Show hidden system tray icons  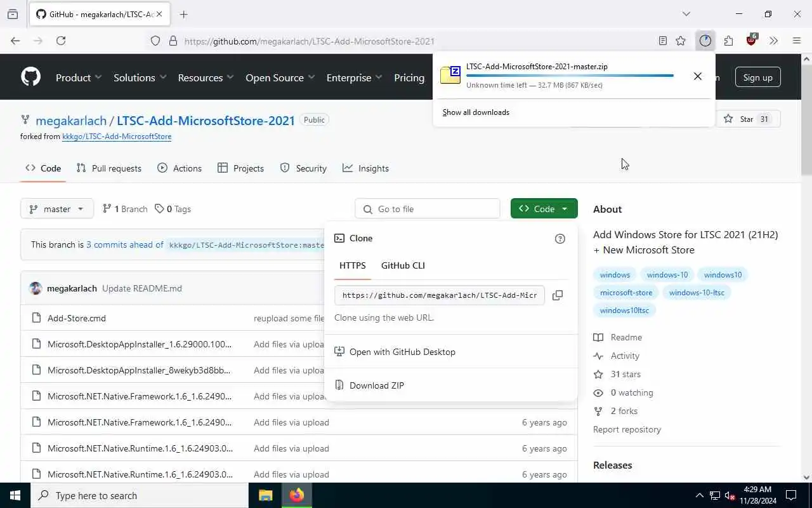(699, 495)
